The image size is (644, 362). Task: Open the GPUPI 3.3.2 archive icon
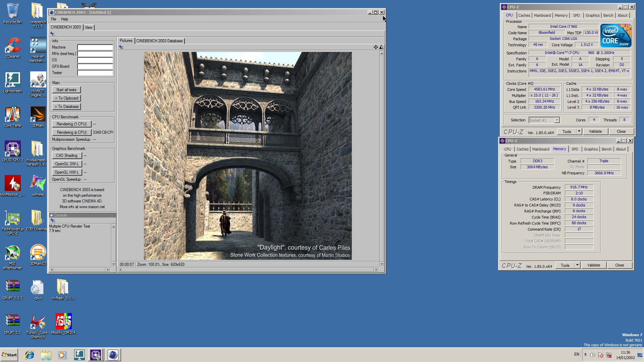click(12, 290)
